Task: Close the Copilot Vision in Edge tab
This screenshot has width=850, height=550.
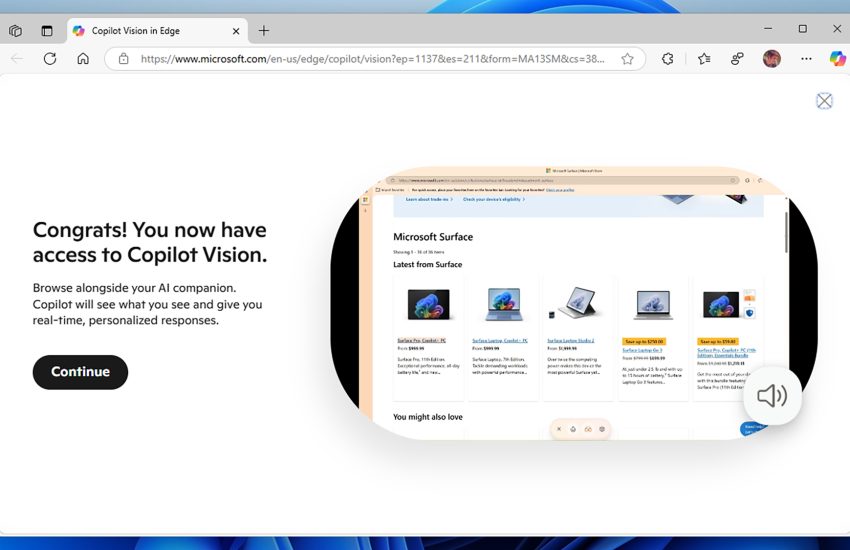Action: pos(236,31)
